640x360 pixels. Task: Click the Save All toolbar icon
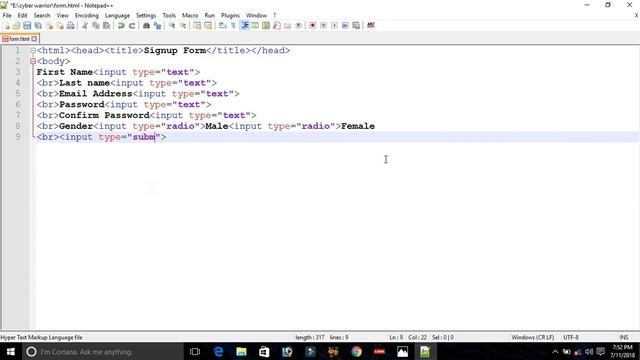pyautogui.click(x=38, y=25)
